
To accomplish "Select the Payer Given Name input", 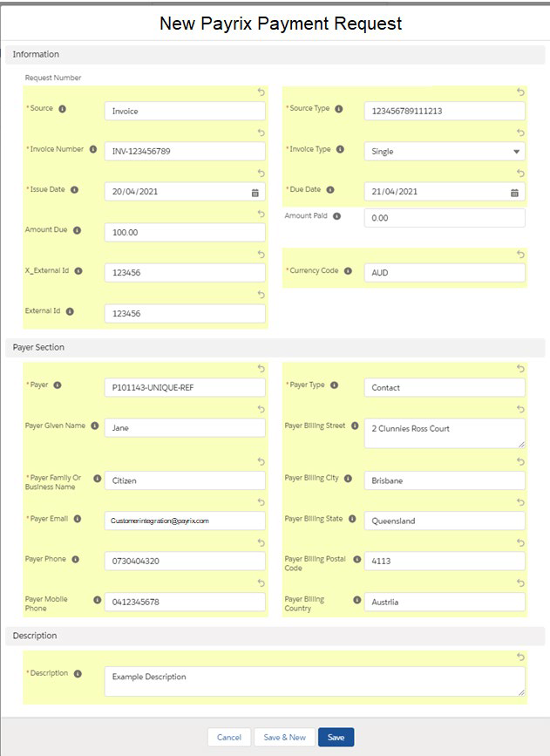I will (184, 428).
